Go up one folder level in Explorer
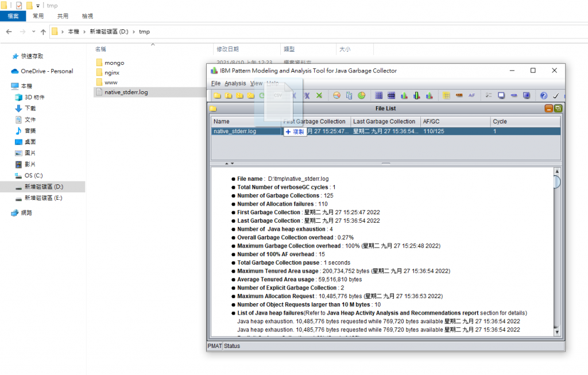588x375 pixels. [43, 32]
